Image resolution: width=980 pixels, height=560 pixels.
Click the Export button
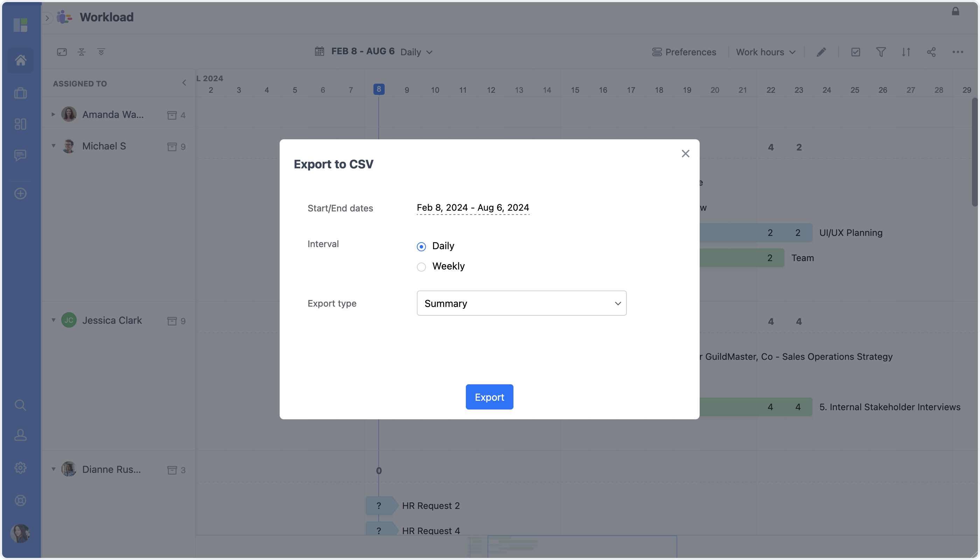(x=489, y=397)
